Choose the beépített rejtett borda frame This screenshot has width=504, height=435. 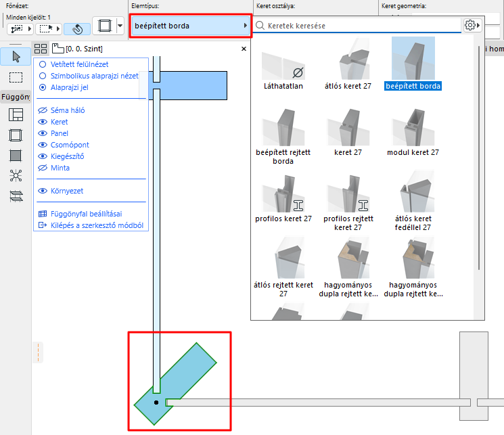coord(283,137)
